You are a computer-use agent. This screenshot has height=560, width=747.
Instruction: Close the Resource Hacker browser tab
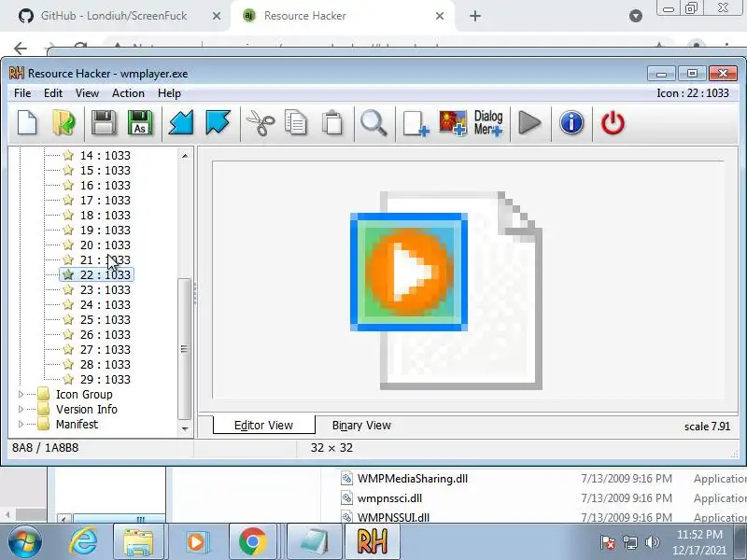(x=440, y=16)
